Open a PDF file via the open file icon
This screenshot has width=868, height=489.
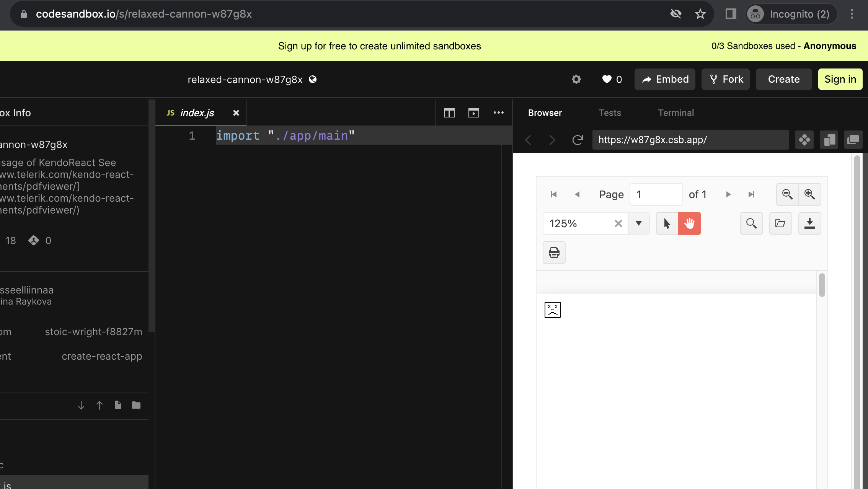(780, 223)
